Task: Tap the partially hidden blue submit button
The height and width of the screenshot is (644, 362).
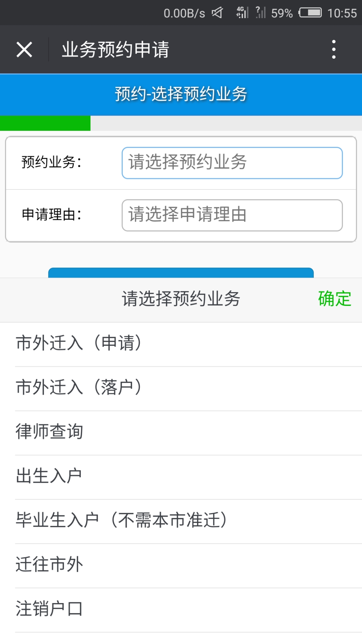Action: pyautogui.click(x=181, y=273)
